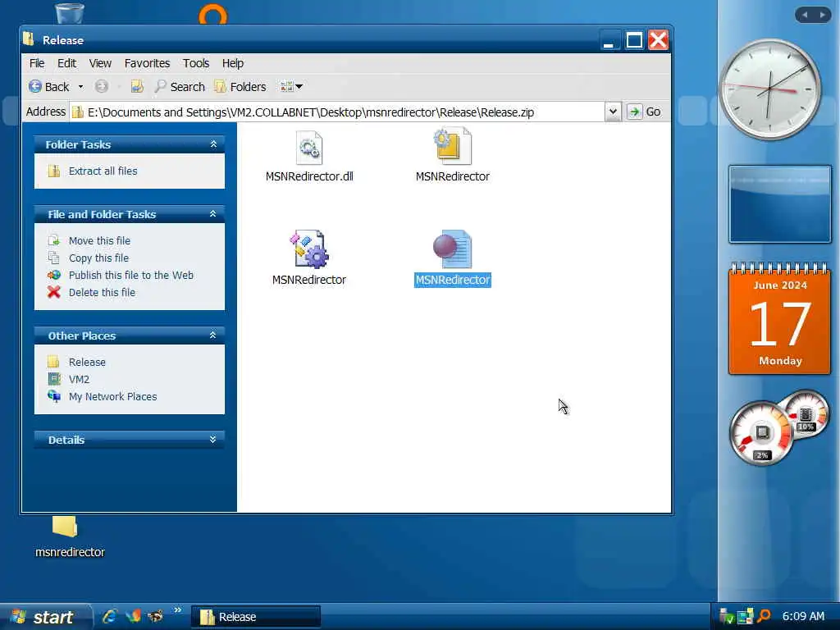Expand the Details panel
Viewport: 840px width, 630px height.
click(213, 440)
